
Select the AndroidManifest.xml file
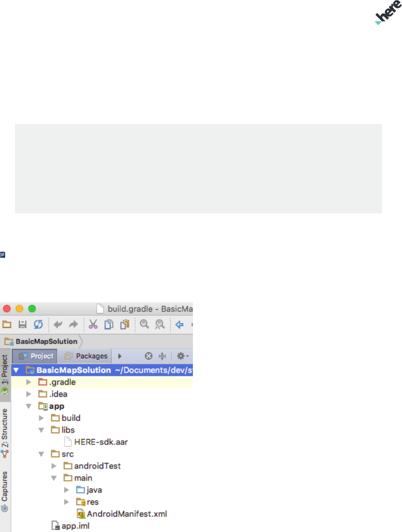click(122, 514)
